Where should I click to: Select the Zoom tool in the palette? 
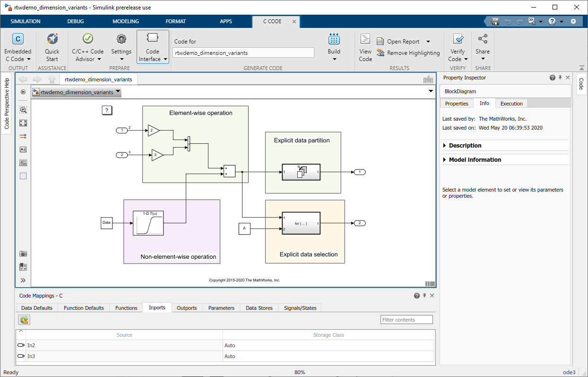tap(23, 109)
